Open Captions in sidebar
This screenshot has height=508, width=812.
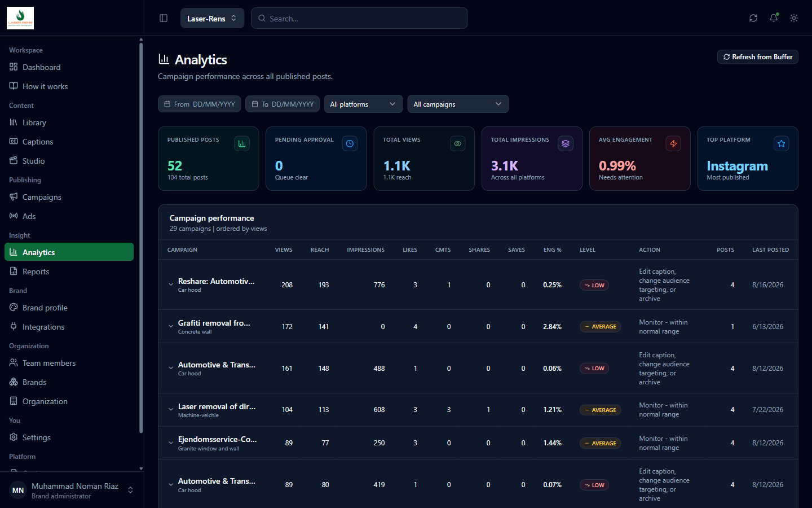click(x=69, y=142)
